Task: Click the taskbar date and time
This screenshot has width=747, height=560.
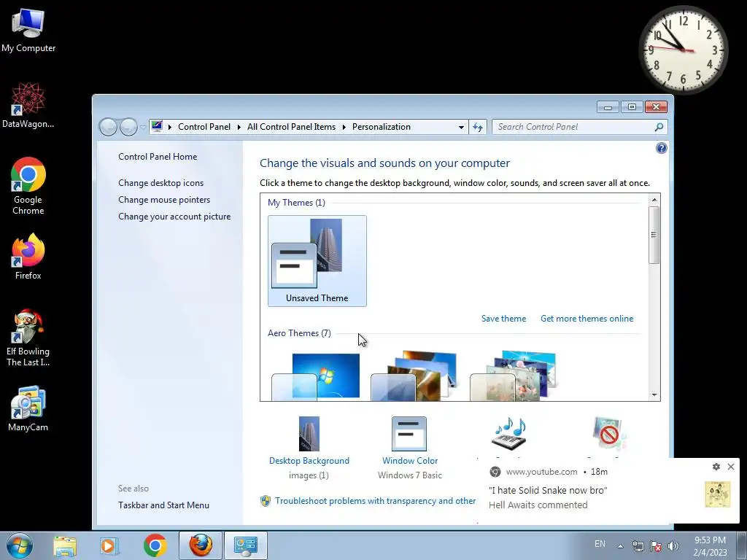Action: pyautogui.click(x=710, y=546)
